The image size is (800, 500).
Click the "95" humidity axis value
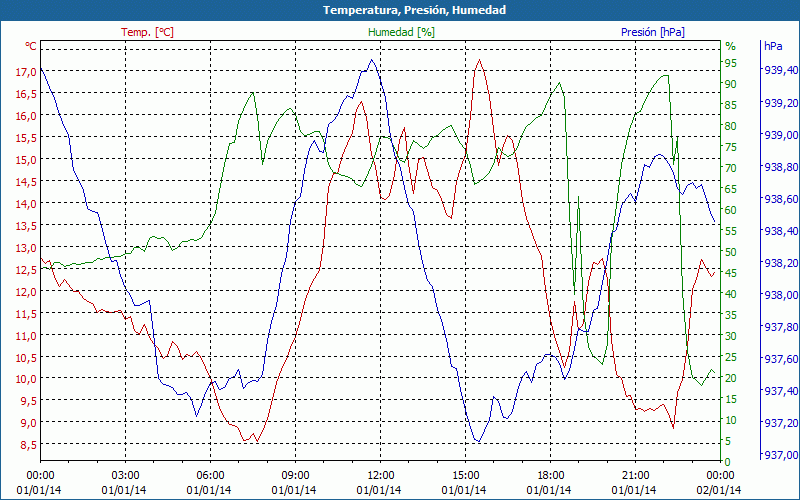pyautogui.click(x=731, y=63)
